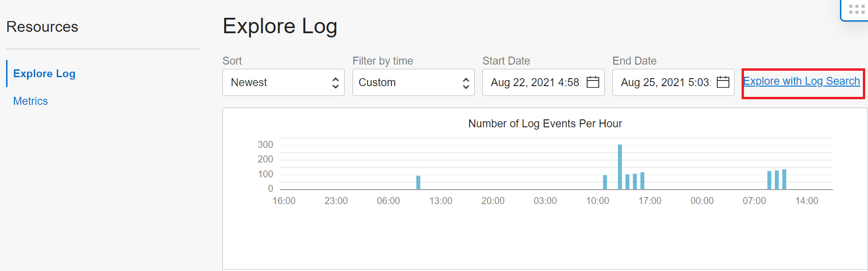868x271 pixels.
Task: Click the grid dots icon at top right
Action: click(x=857, y=9)
